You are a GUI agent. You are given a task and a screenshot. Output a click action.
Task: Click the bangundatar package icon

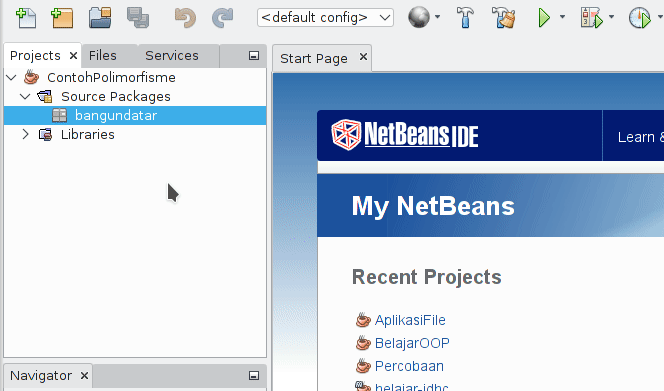click(x=59, y=116)
